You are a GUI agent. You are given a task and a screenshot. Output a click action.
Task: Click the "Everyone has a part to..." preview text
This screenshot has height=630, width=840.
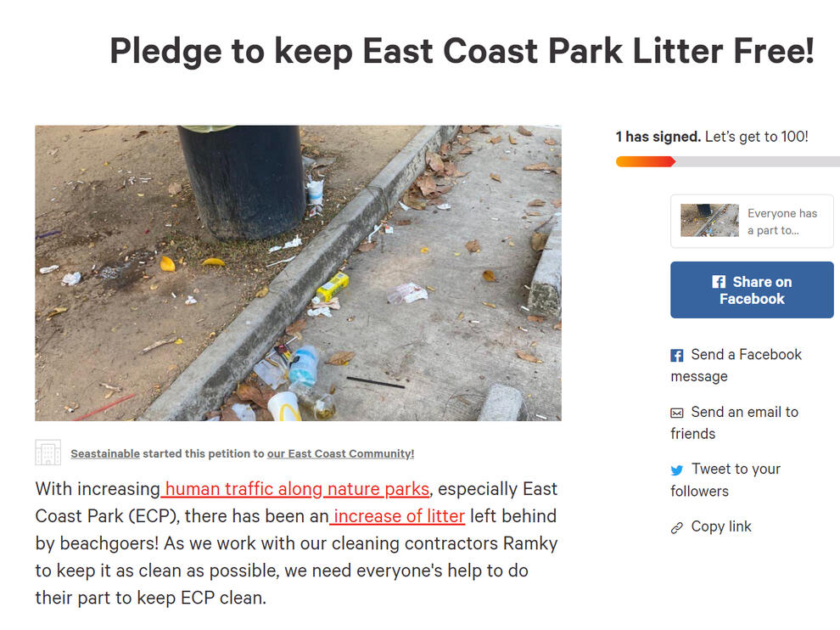coord(781,222)
